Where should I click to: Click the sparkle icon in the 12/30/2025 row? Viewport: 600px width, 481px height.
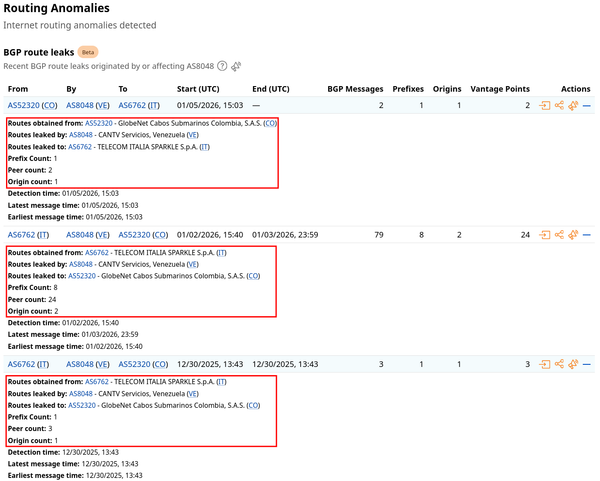(x=573, y=365)
